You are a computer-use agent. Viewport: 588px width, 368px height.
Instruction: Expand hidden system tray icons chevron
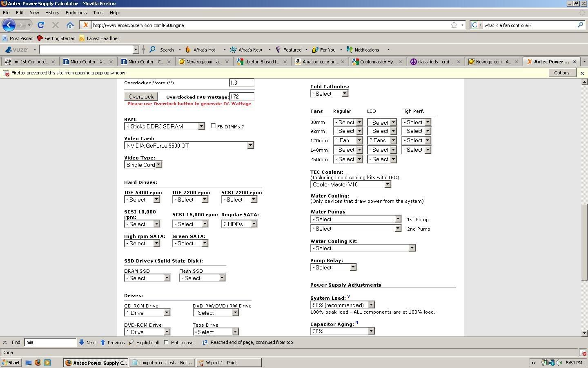(x=533, y=362)
